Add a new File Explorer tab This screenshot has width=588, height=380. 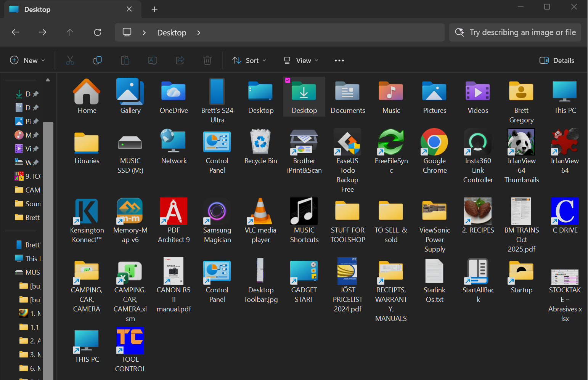pyautogui.click(x=154, y=9)
